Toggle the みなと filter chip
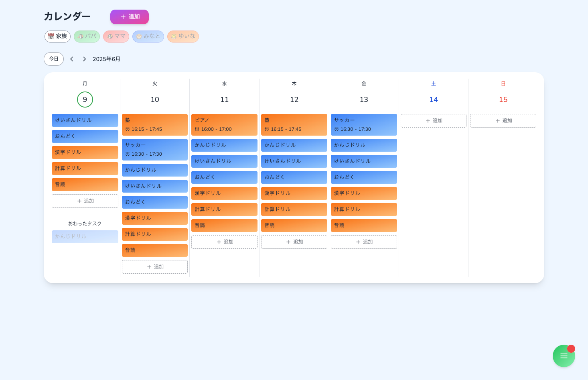The height and width of the screenshot is (380, 588). coord(148,37)
